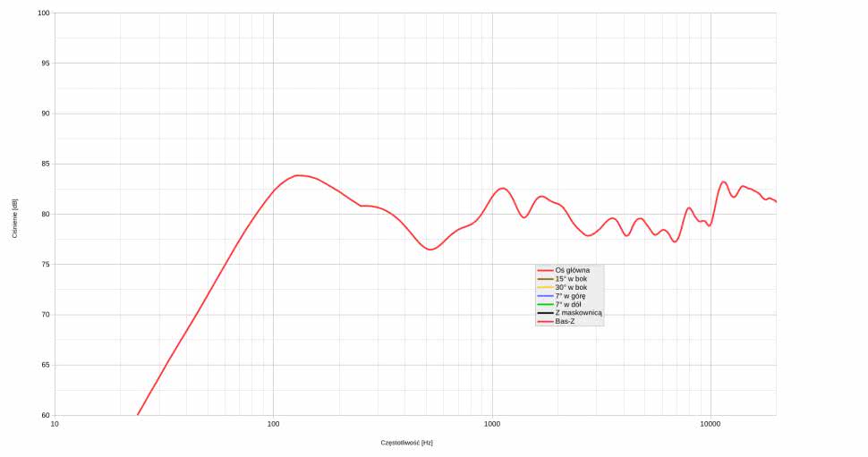Click the blue line swatch for '7° w górę'
The image size is (868, 457).
pyautogui.click(x=545, y=296)
